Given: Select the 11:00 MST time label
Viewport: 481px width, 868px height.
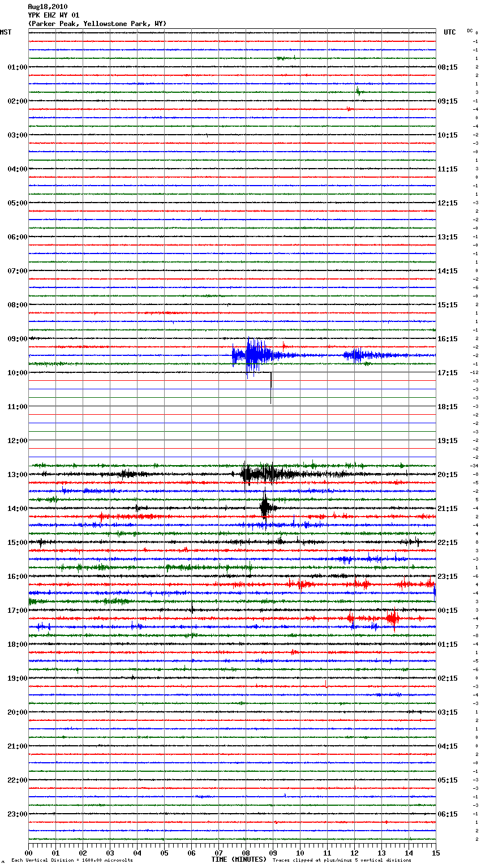Looking at the screenshot, I should 18,407.
